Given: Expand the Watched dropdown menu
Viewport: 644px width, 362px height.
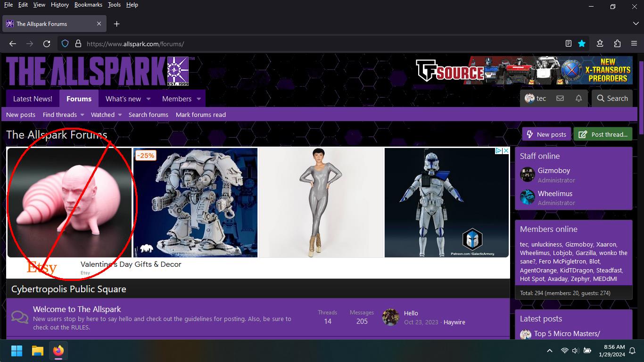Looking at the screenshot, I should tap(106, 115).
